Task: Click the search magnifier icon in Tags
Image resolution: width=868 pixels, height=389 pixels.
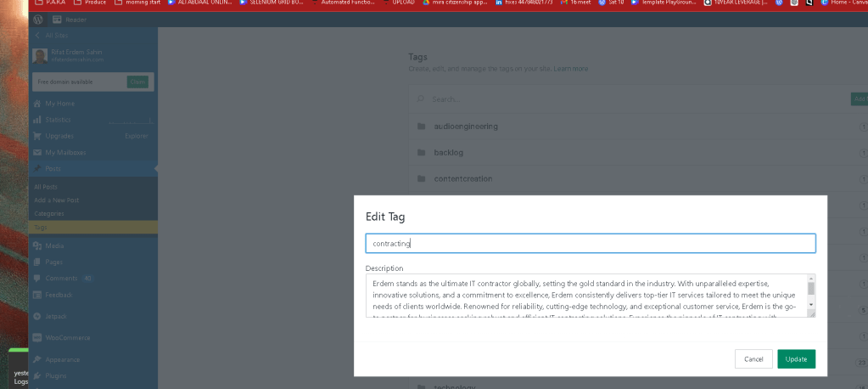Action: (421, 99)
